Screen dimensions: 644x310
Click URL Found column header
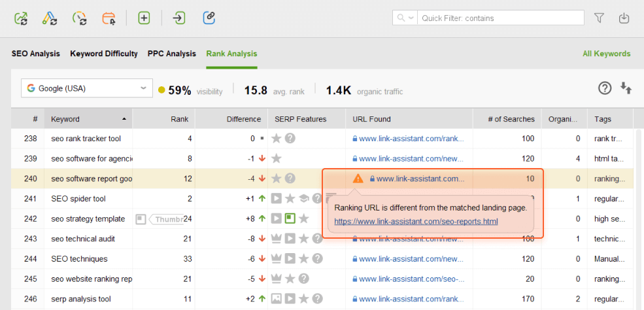409,119
